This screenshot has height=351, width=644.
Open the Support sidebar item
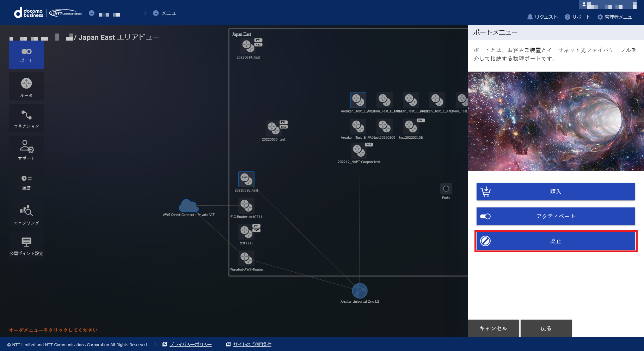click(x=26, y=150)
